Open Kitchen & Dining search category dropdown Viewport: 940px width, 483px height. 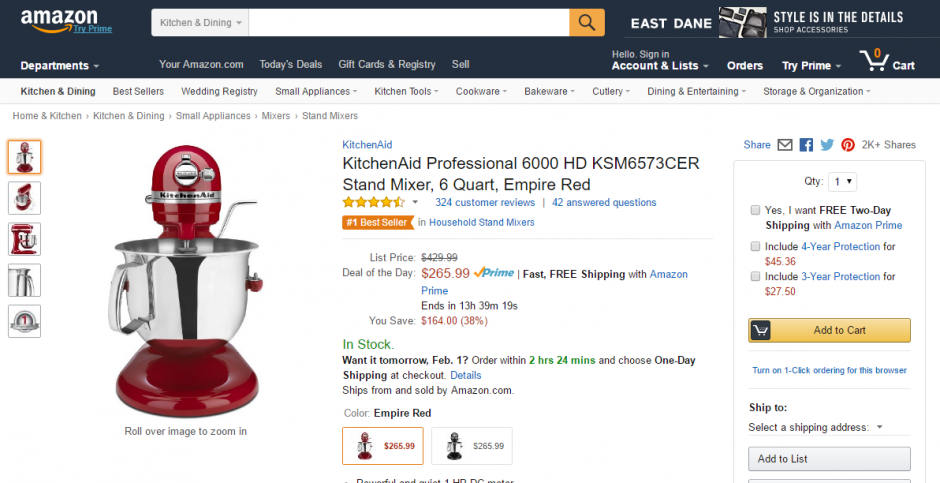pos(200,23)
